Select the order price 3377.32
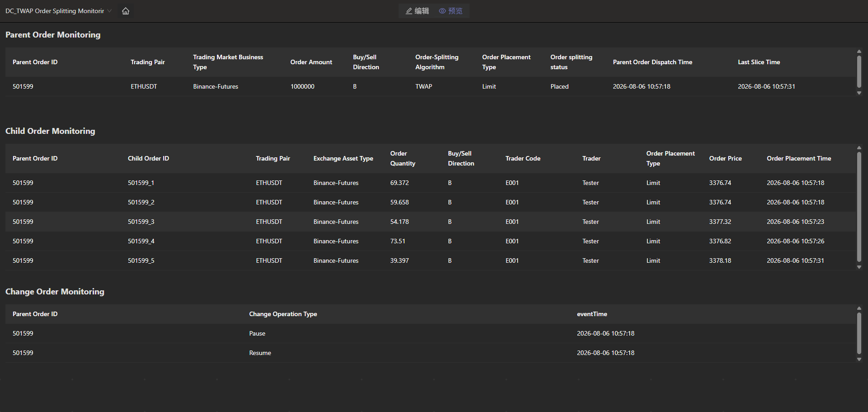868x412 pixels. click(720, 222)
